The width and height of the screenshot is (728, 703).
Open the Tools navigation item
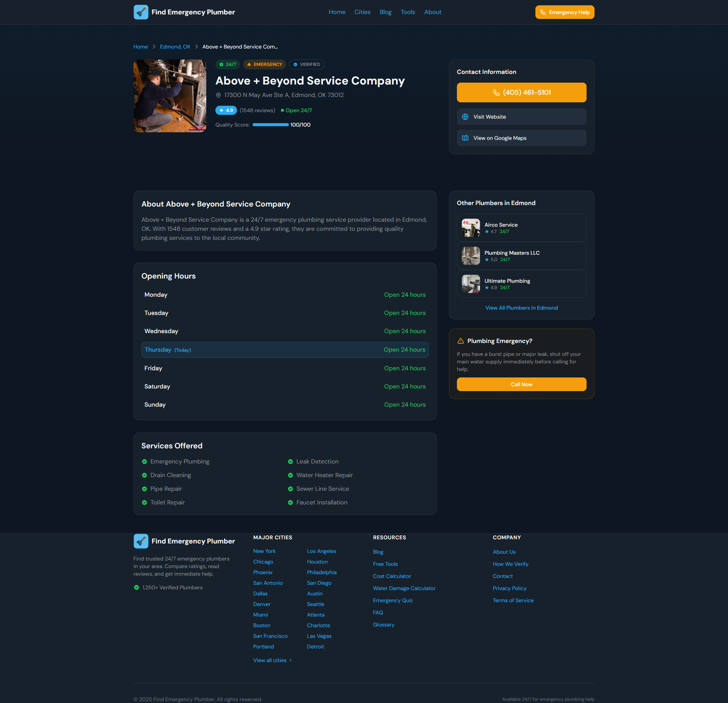(x=408, y=12)
